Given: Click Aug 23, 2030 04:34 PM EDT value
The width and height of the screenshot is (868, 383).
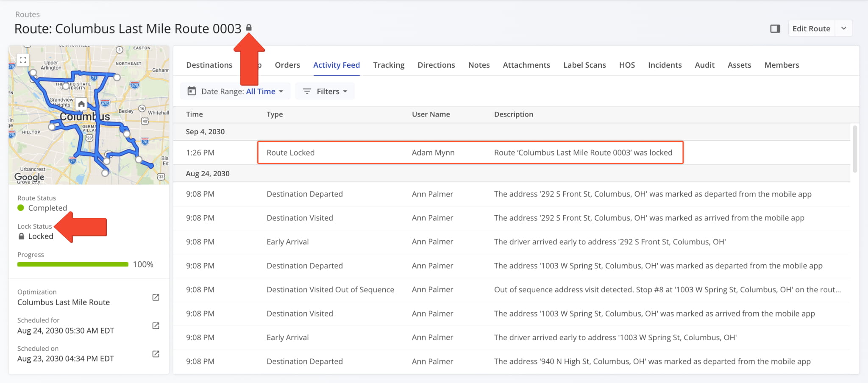Looking at the screenshot, I should tap(66, 358).
